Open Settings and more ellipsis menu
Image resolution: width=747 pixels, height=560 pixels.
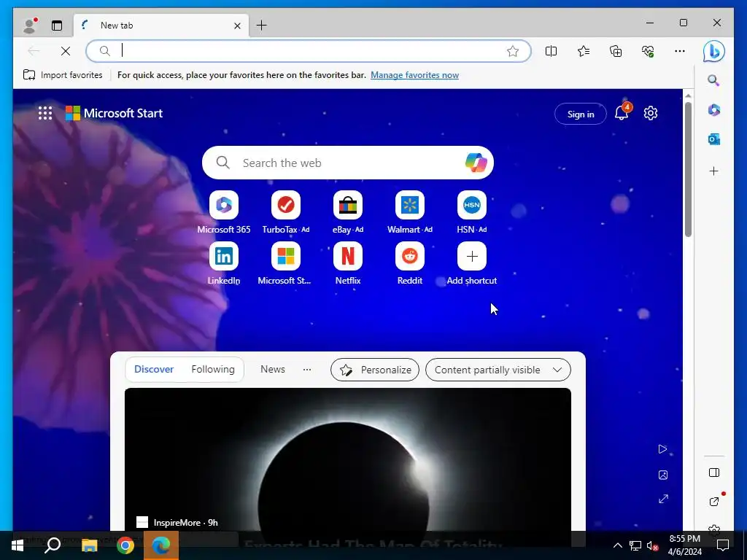680,51
